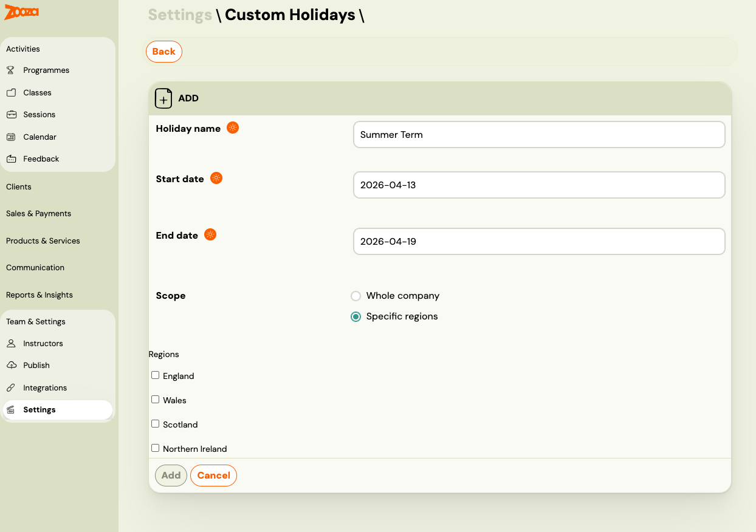Expand the Reports & Insights section
Viewport: 756px width, 532px height.
[40, 295]
